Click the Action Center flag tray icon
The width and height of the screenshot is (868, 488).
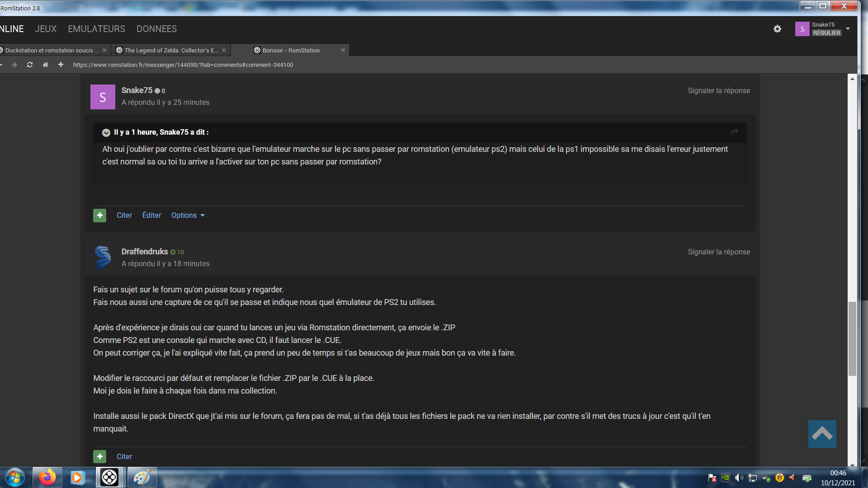[712, 478]
